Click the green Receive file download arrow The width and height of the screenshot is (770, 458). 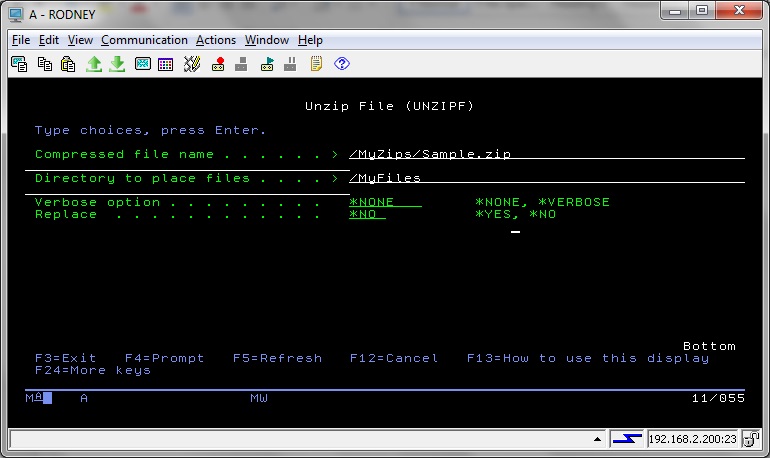point(117,64)
